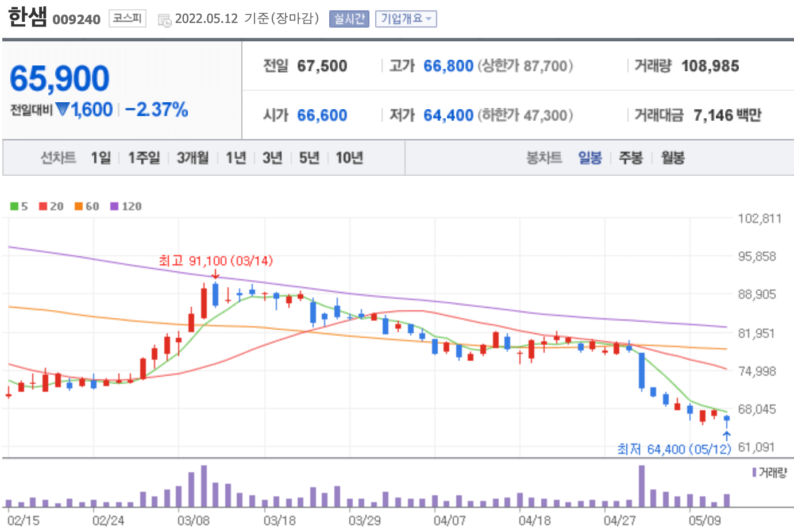This screenshot has width=794, height=532.
Task: Click the 저가 value 64,400
Action: 448,115
